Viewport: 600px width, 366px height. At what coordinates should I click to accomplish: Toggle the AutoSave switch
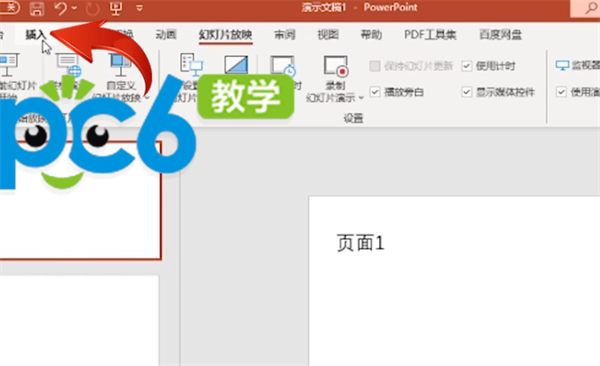[8, 8]
